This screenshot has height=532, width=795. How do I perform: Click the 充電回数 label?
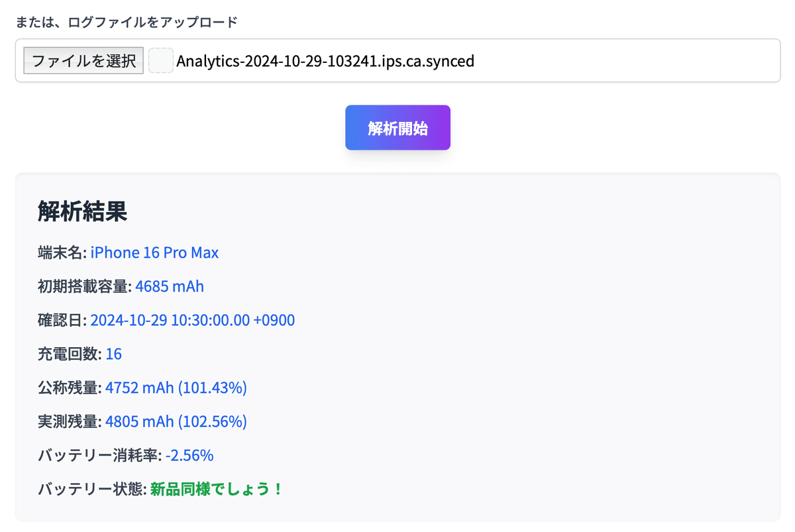coord(70,354)
